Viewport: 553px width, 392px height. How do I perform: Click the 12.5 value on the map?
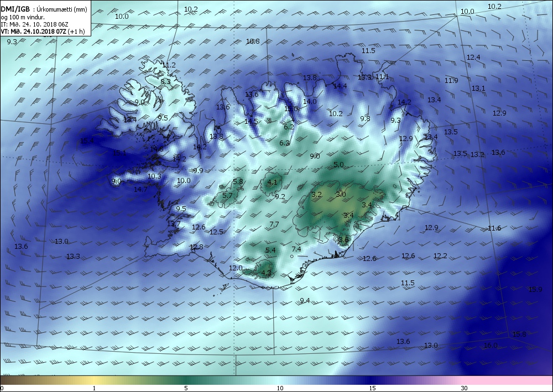(x=216, y=232)
